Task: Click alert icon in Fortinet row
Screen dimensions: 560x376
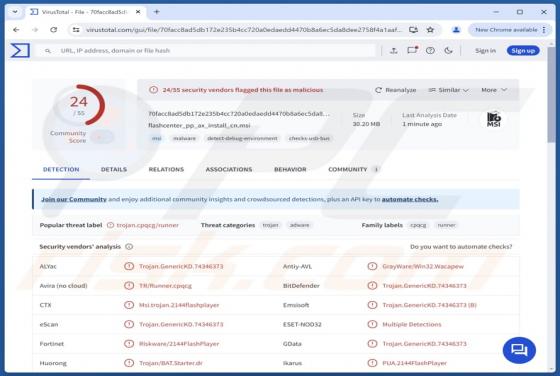Action: tap(129, 344)
